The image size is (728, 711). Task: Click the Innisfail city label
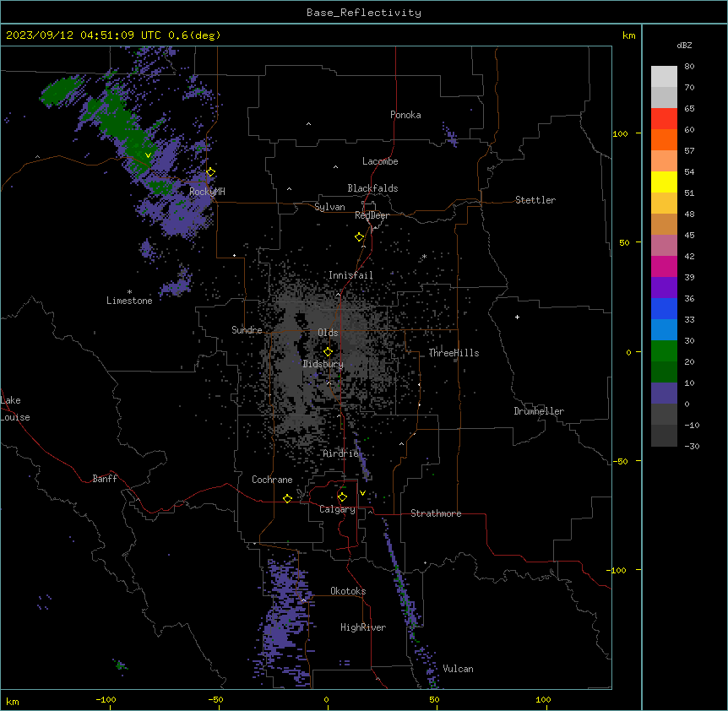pyautogui.click(x=350, y=275)
